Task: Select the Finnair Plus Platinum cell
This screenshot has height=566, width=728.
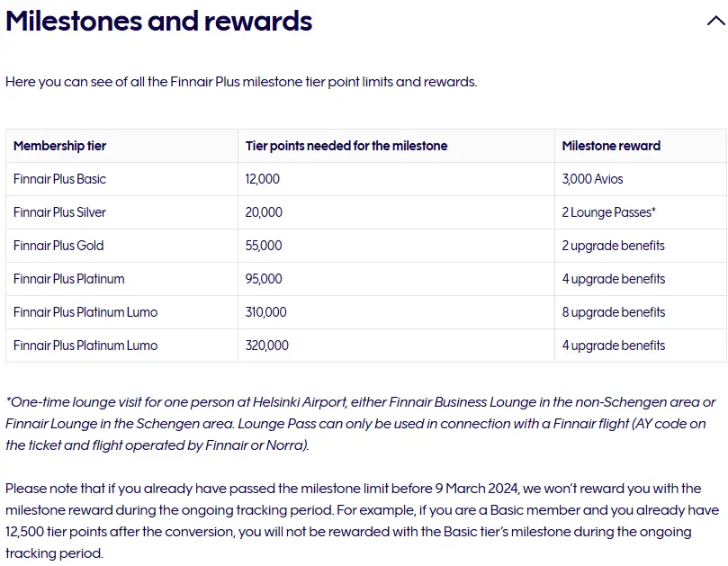Action: click(68, 279)
